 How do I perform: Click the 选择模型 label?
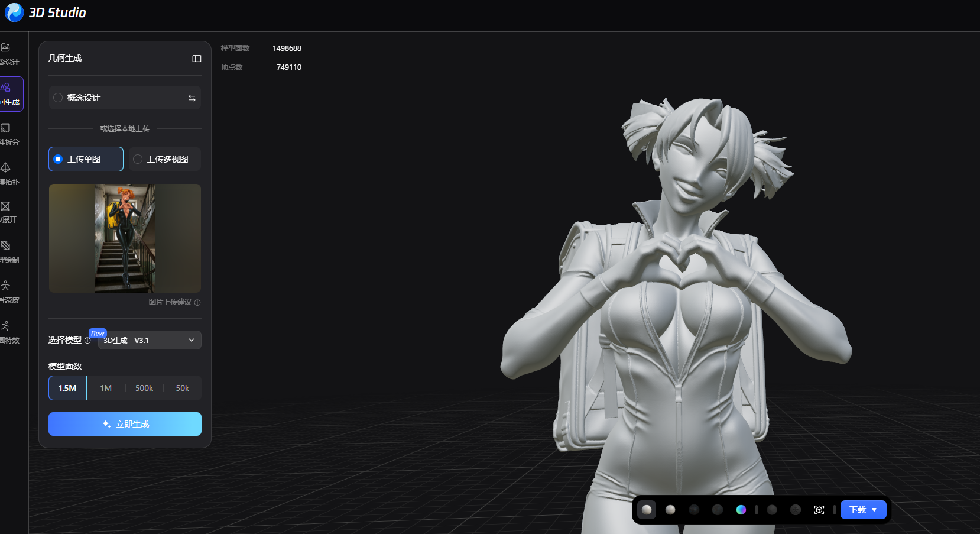click(x=65, y=340)
